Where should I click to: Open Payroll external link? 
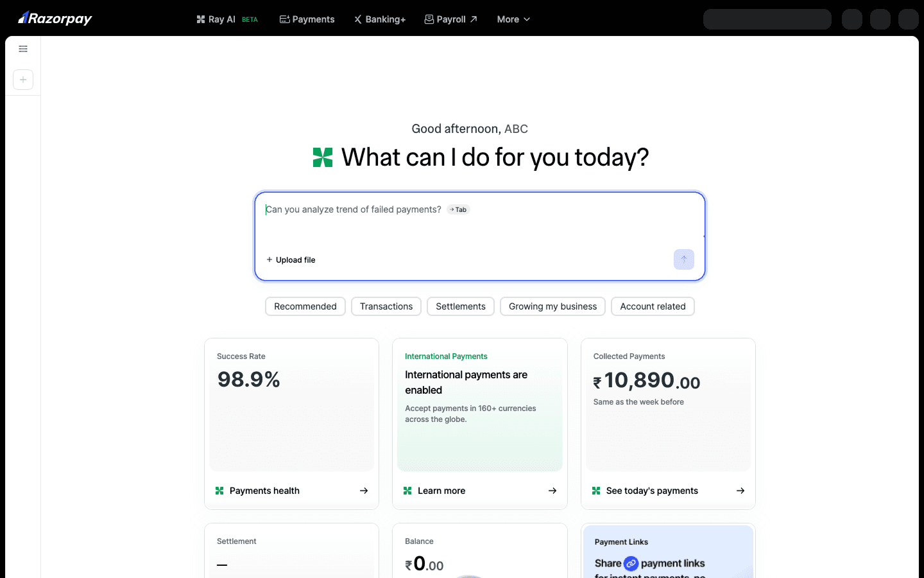451,19
